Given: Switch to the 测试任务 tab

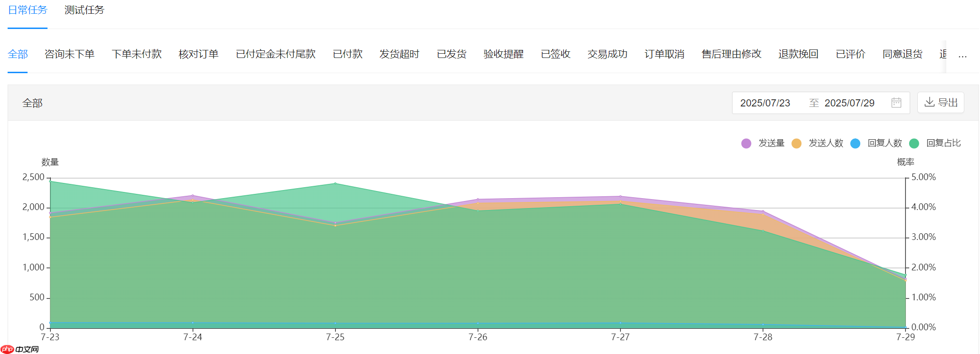Looking at the screenshot, I should pyautogui.click(x=84, y=10).
